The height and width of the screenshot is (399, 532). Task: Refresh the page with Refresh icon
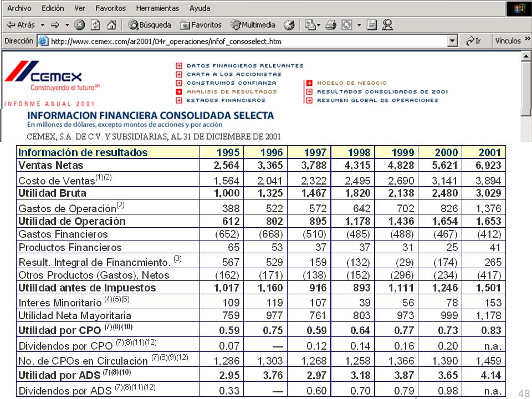95,25
